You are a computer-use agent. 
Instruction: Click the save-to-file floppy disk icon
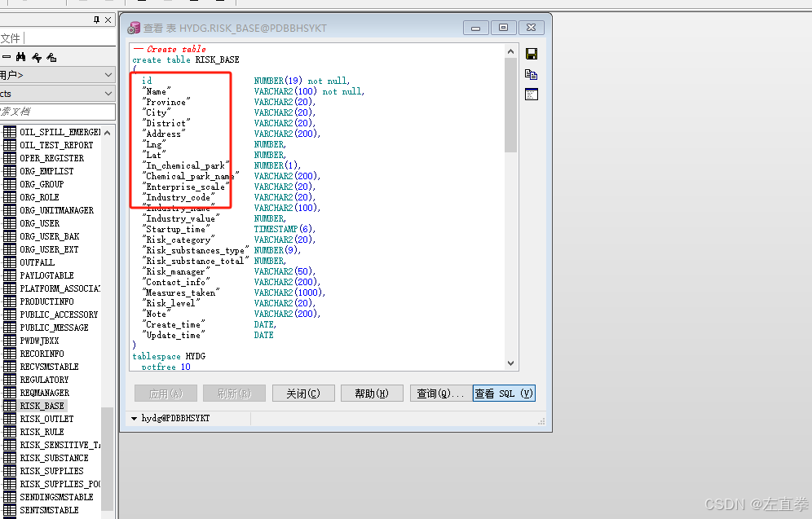(x=532, y=54)
